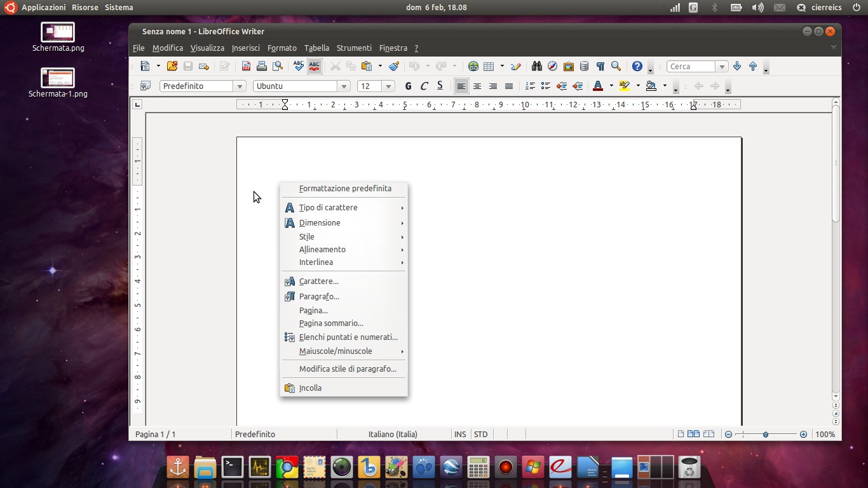The width and height of the screenshot is (868, 488).
Task: Expand the Font Color dropdown arrow
Action: point(611,86)
